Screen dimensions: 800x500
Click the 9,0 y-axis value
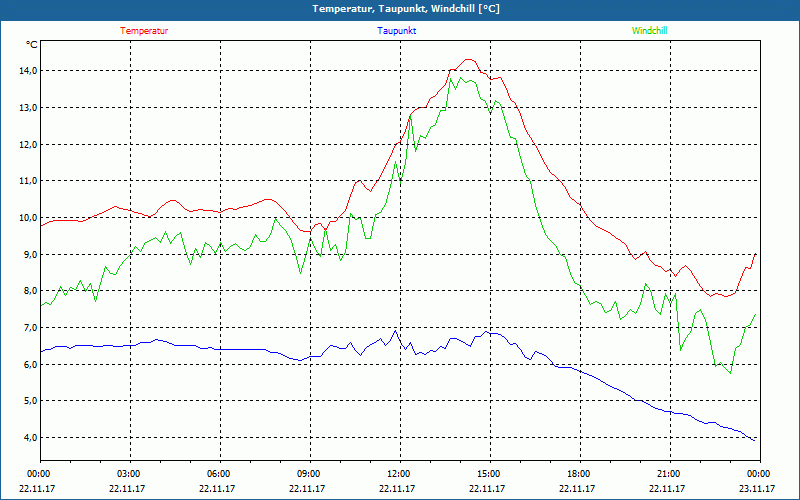[x=31, y=254]
